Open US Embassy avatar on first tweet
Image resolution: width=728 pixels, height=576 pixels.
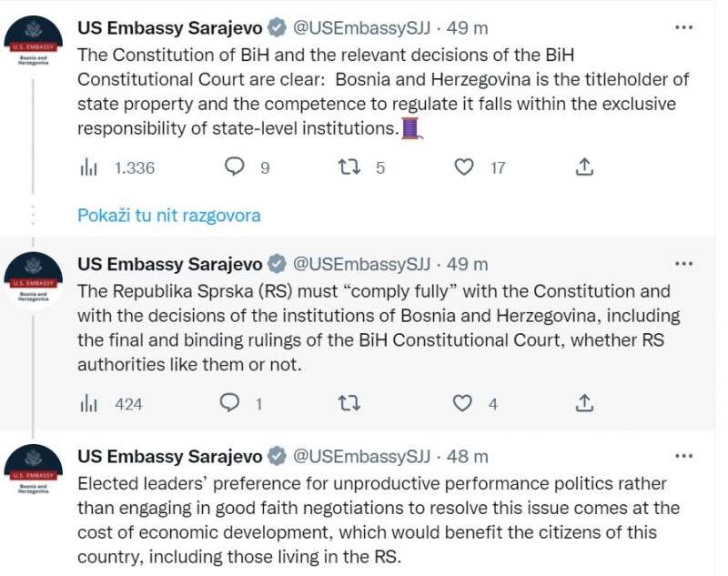34,45
